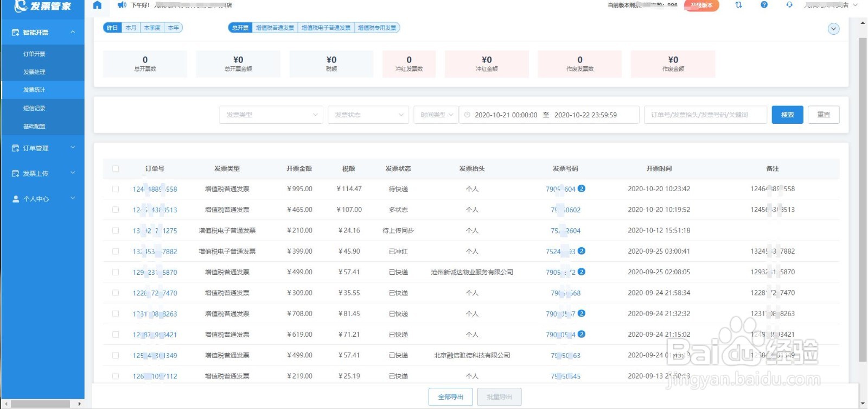Click the sync arrows icon in header

point(738,5)
